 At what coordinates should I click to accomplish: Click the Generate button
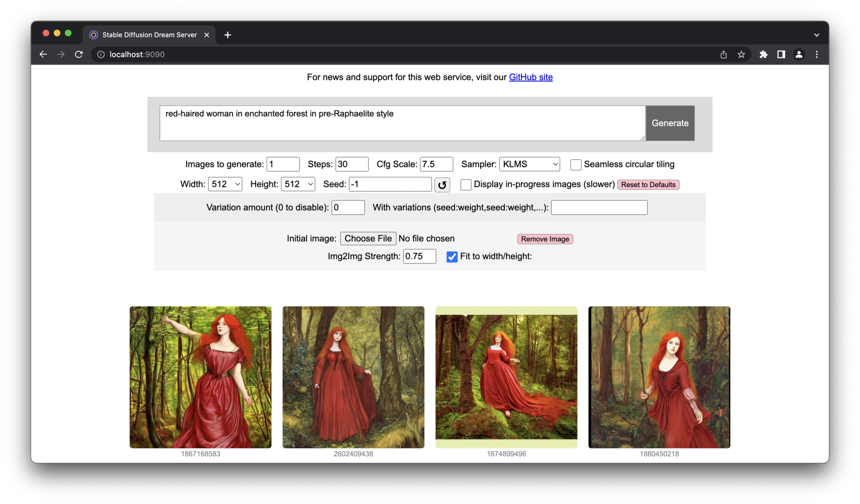pos(670,123)
